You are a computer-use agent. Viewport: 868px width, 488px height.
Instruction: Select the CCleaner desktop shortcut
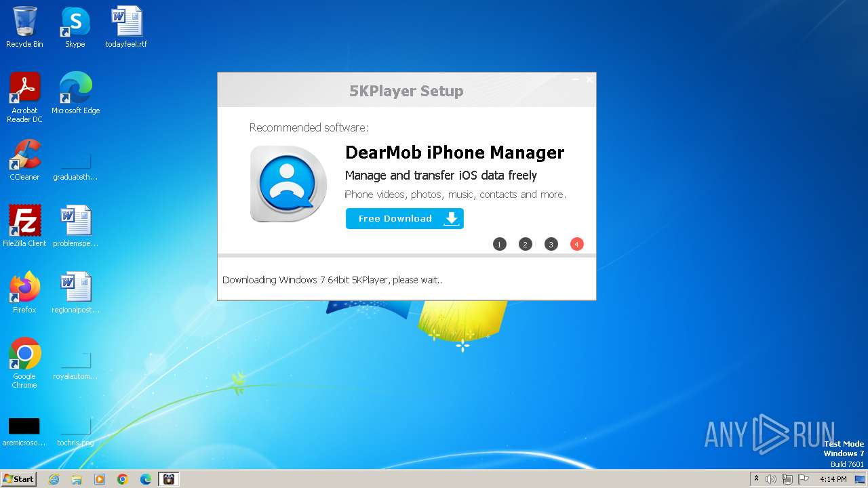tap(24, 160)
